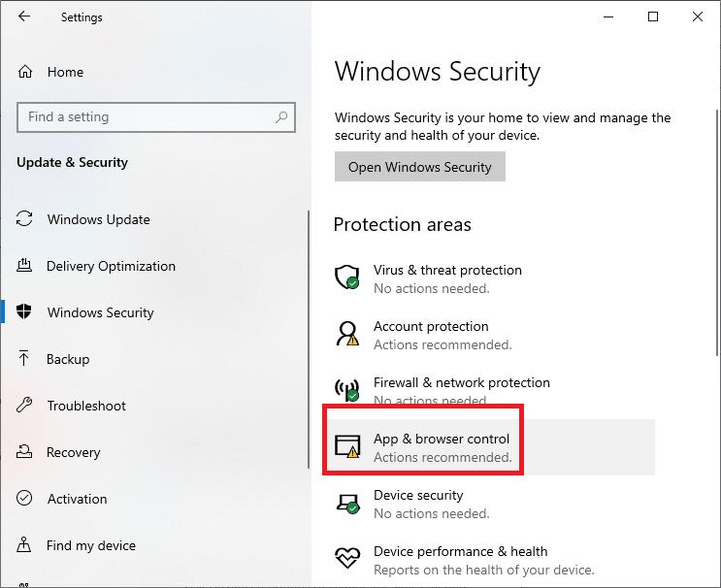Open the Backup settings section
This screenshot has height=588, width=721.
pyautogui.click(x=68, y=359)
